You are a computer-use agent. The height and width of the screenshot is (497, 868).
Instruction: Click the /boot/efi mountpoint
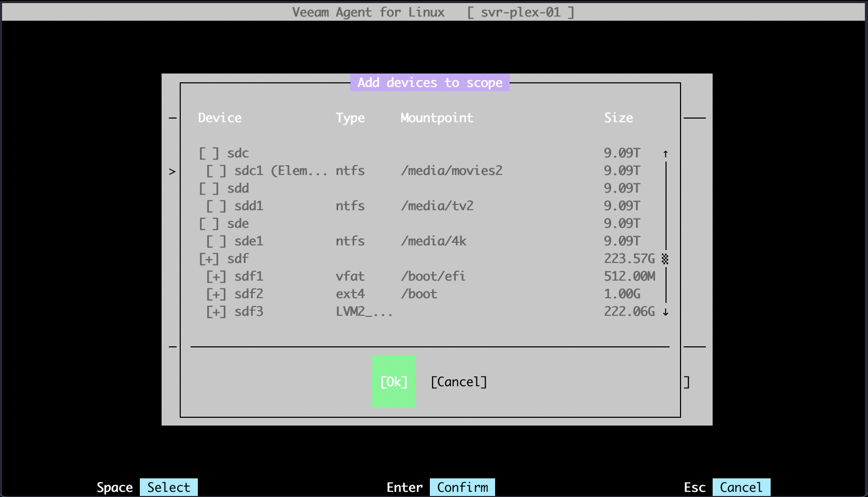pyautogui.click(x=433, y=276)
